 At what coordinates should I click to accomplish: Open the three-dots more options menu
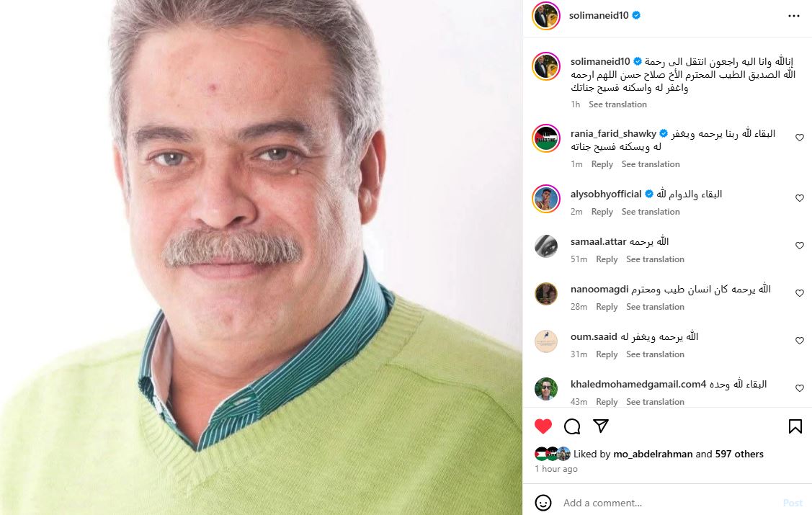tap(794, 16)
